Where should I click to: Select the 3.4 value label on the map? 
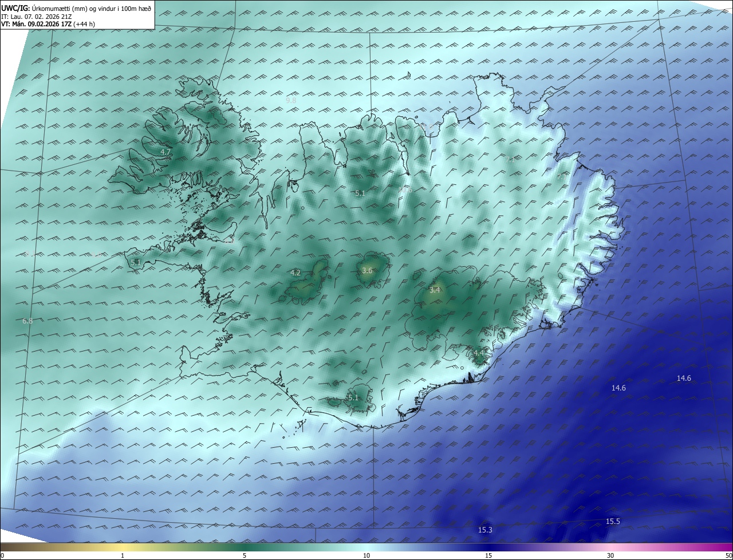point(435,290)
